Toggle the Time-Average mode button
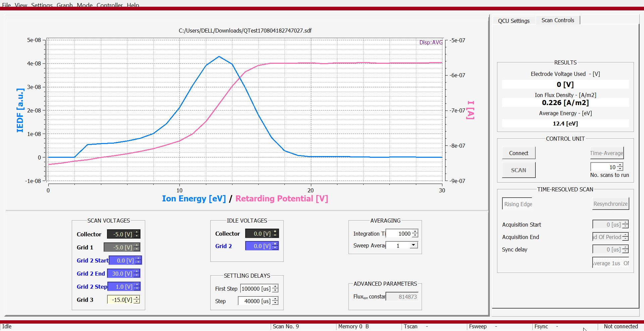The height and width of the screenshot is (331, 644). [x=606, y=153]
